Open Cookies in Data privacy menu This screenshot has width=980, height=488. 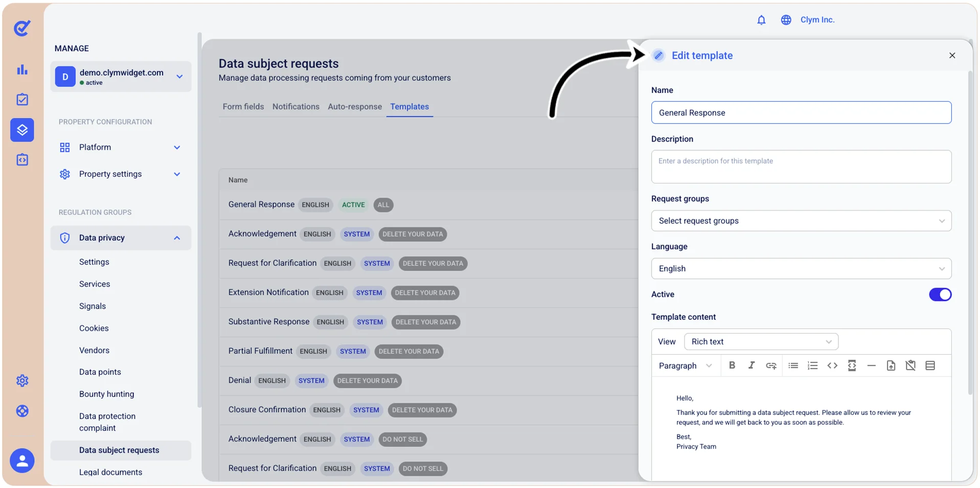point(94,328)
